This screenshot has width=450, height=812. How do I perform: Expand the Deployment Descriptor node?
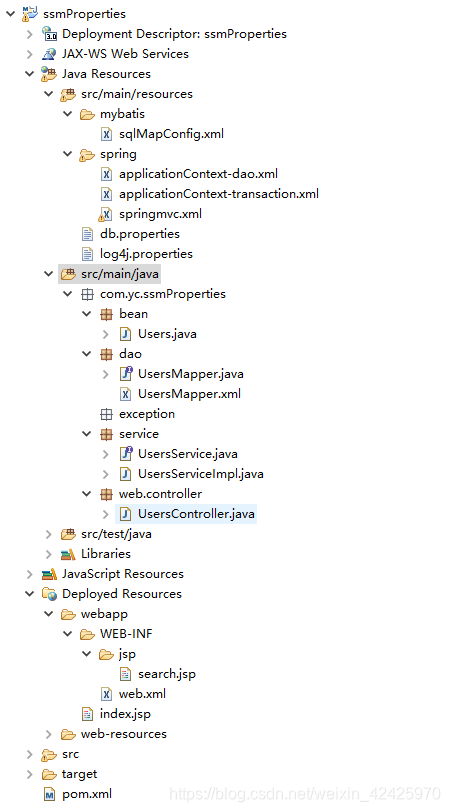pos(30,34)
